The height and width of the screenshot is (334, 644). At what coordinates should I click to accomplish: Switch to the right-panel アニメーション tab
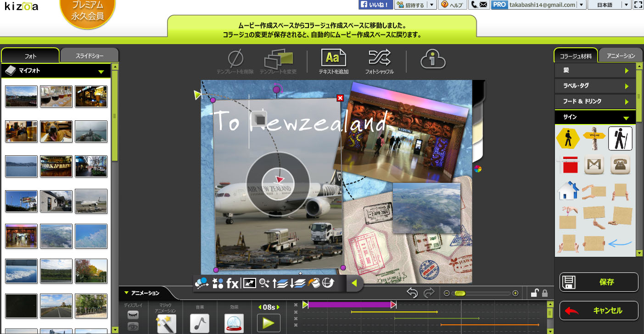click(x=621, y=56)
